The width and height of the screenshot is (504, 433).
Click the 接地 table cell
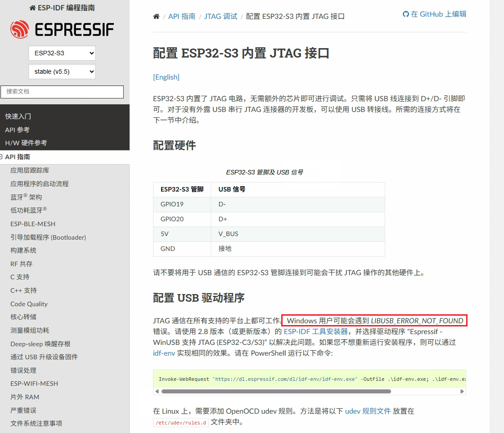[297, 249]
